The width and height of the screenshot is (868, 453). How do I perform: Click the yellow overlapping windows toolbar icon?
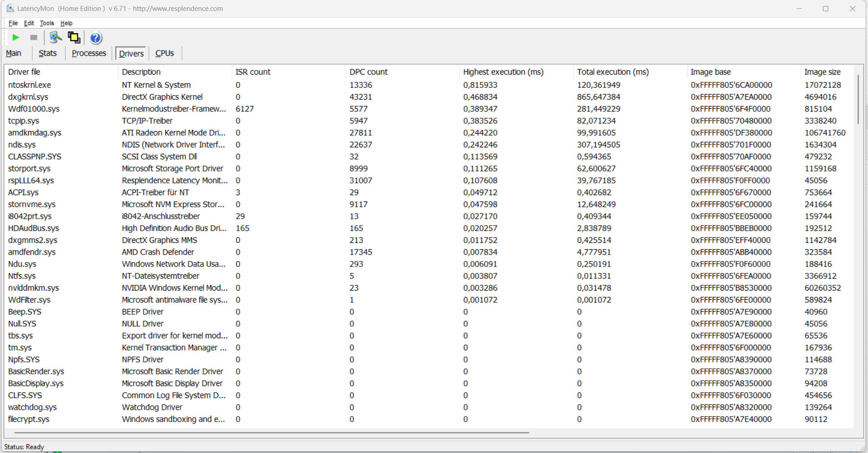click(x=74, y=37)
